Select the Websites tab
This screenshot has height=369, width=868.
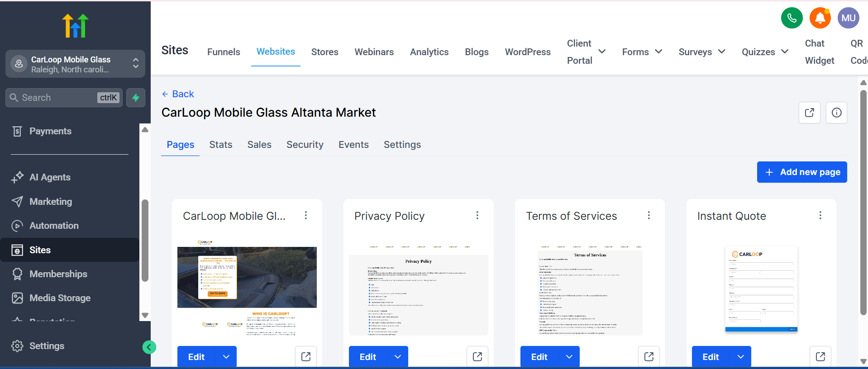[x=276, y=52]
